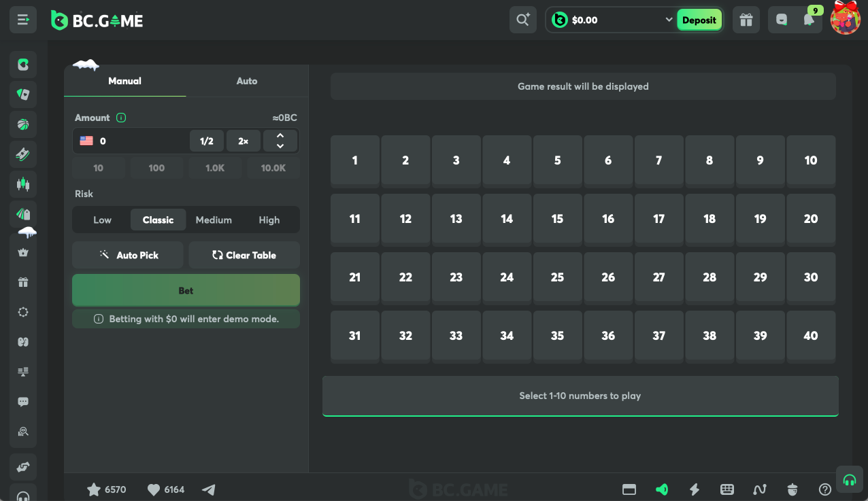Open the acorn fairness icon
The width and height of the screenshot is (868, 501).
pos(792,489)
